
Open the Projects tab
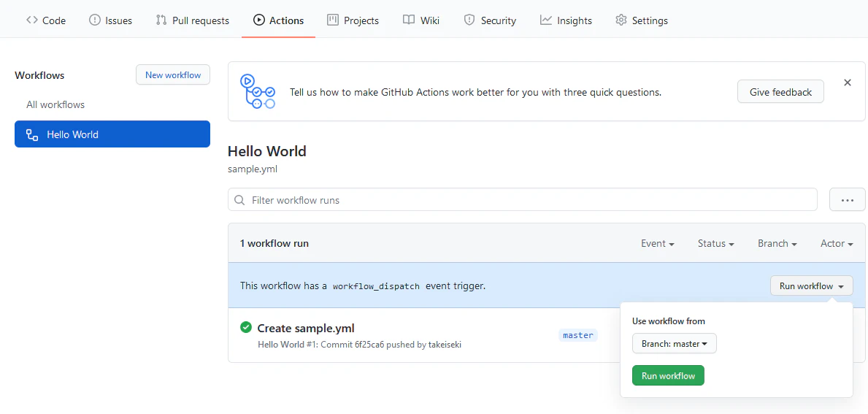coord(353,20)
